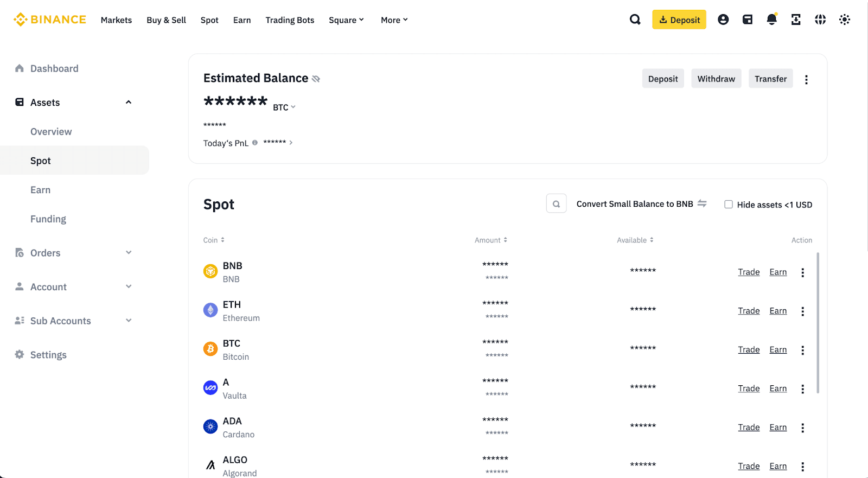868x478 pixels.
Task: Open the wallet icon in header
Action: (x=748, y=20)
